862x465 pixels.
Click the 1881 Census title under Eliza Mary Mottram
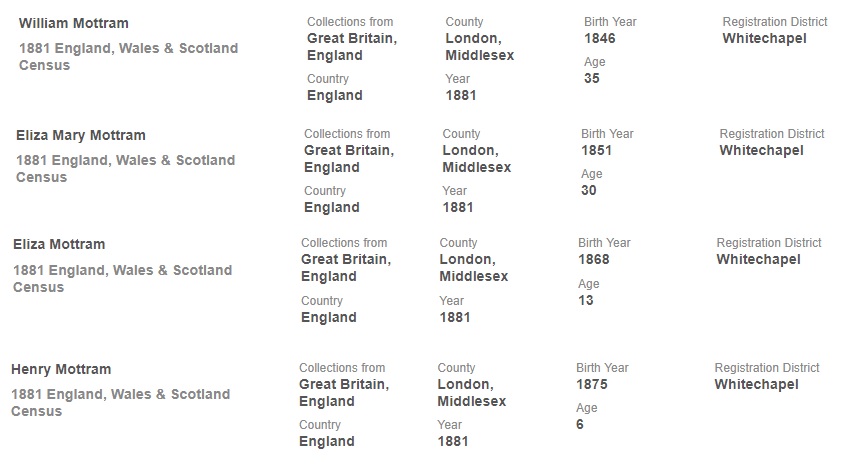pyautogui.click(x=124, y=168)
